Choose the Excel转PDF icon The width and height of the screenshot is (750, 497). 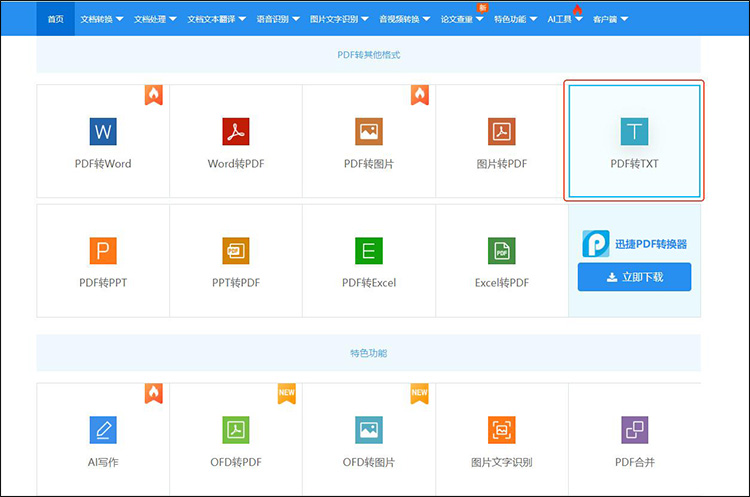[502, 251]
